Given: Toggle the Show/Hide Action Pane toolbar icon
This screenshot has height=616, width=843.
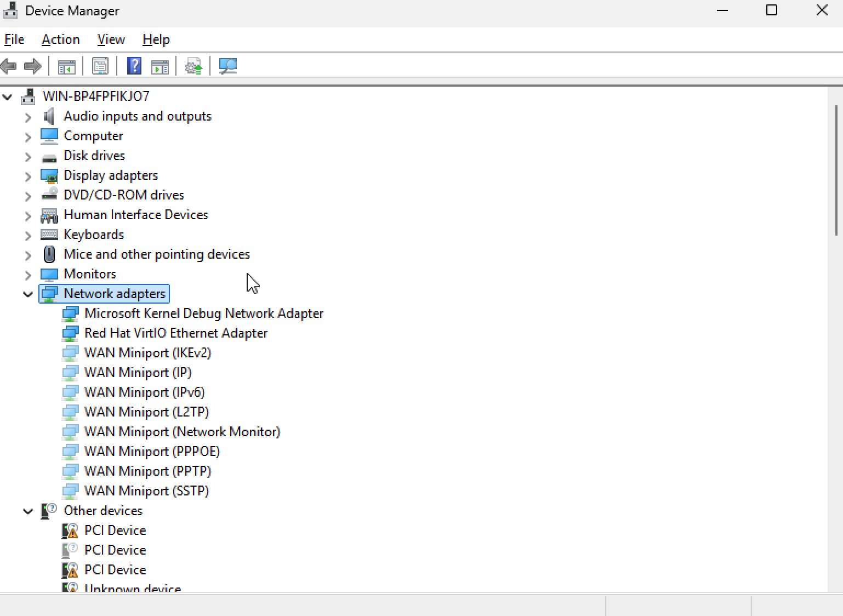Looking at the screenshot, I should click(160, 66).
